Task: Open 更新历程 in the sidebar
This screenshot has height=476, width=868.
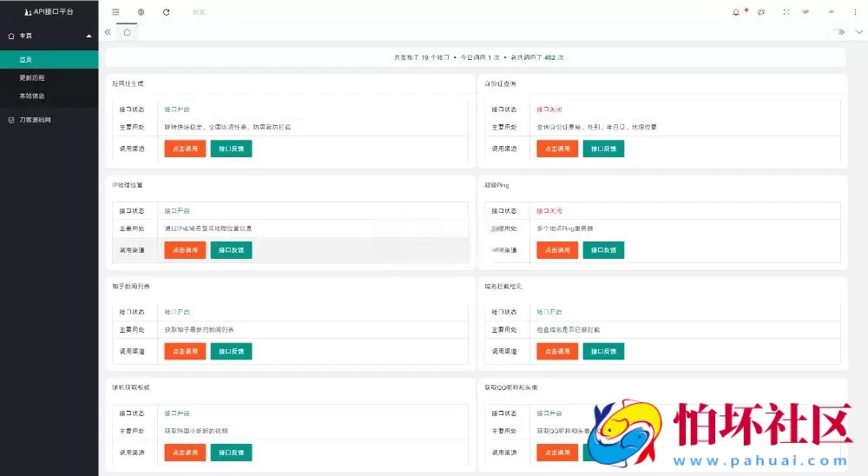Action: coord(49,77)
